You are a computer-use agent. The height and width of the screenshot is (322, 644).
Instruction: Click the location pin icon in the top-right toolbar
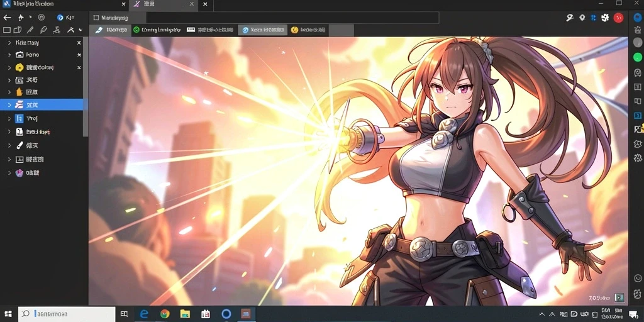pyautogui.click(x=582, y=18)
